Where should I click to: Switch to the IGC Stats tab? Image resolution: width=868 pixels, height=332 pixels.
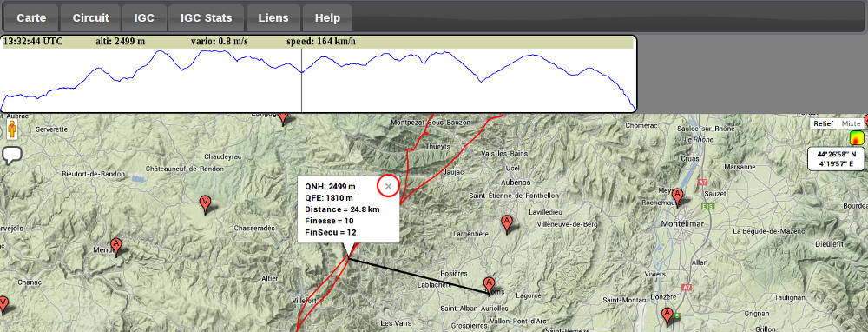pos(206,17)
